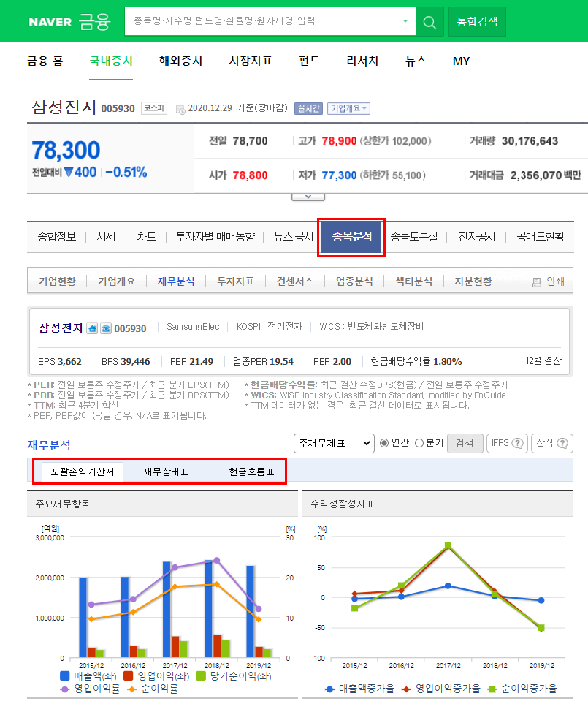This screenshot has width=588, height=704.
Task: Click the IFRS help button
Action: pos(507,443)
